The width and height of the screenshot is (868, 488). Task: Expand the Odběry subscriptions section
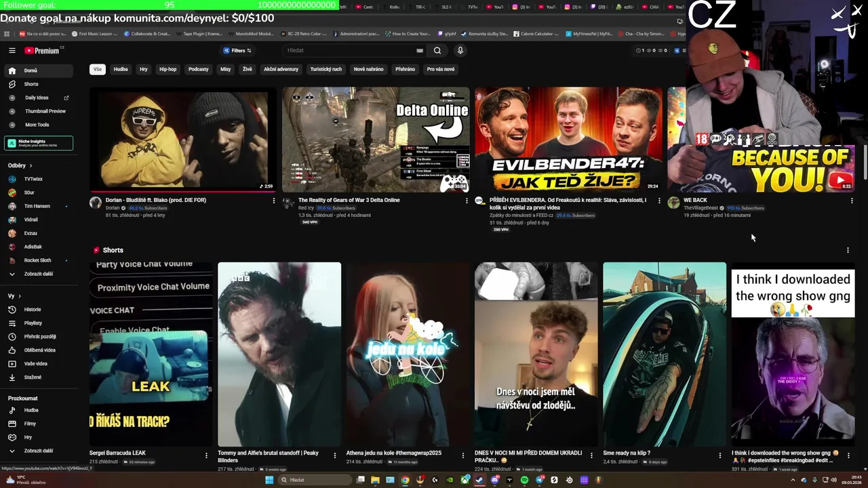(x=20, y=165)
